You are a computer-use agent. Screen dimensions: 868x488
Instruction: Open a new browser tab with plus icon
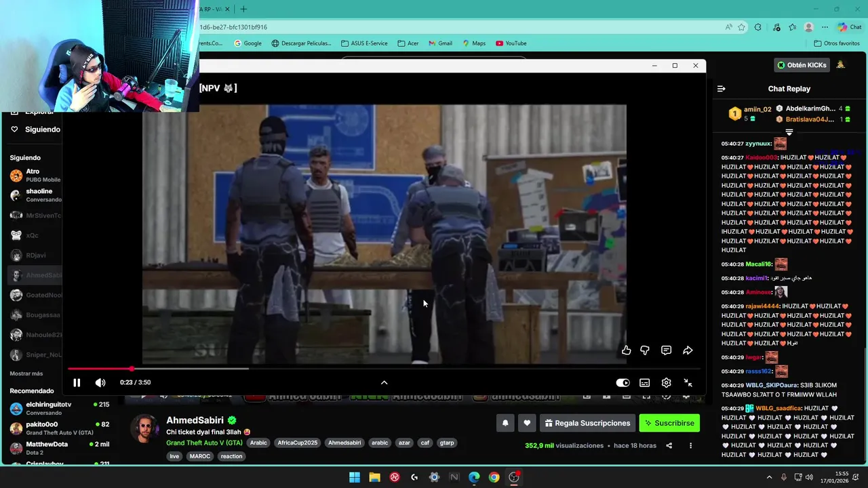[243, 9]
